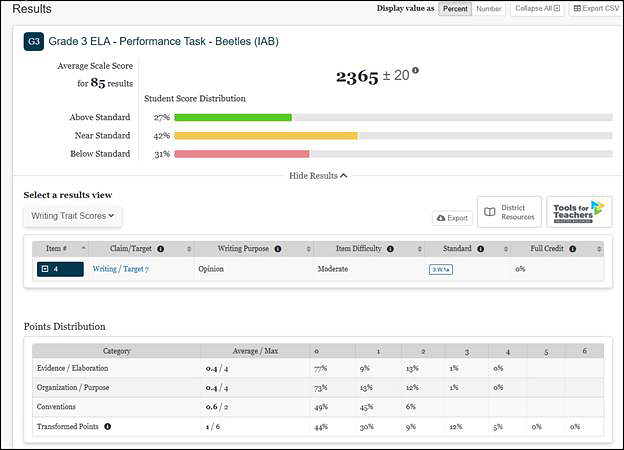This screenshot has height=450, width=624.
Task: Click the Collapse All minus icon
Action: (557, 8)
